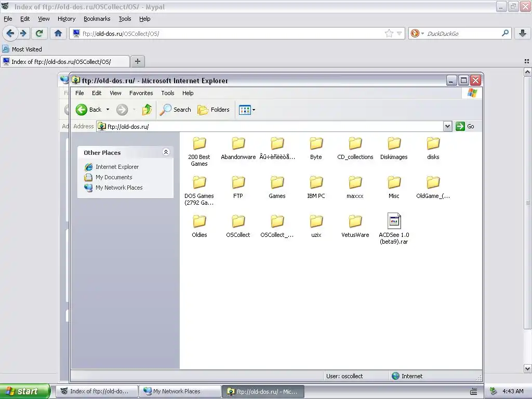The image size is (532, 399).
Task: Open the Favorites menu
Action: [141, 93]
